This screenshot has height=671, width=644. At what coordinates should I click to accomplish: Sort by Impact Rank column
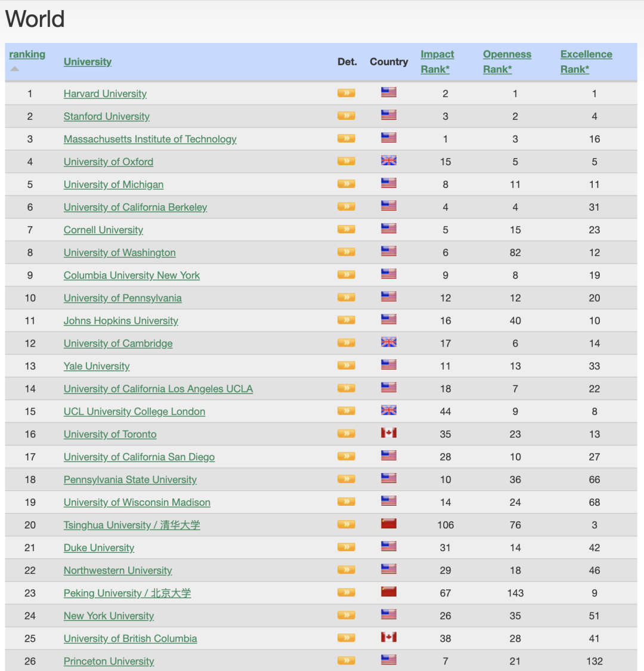[x=437, y=61]
